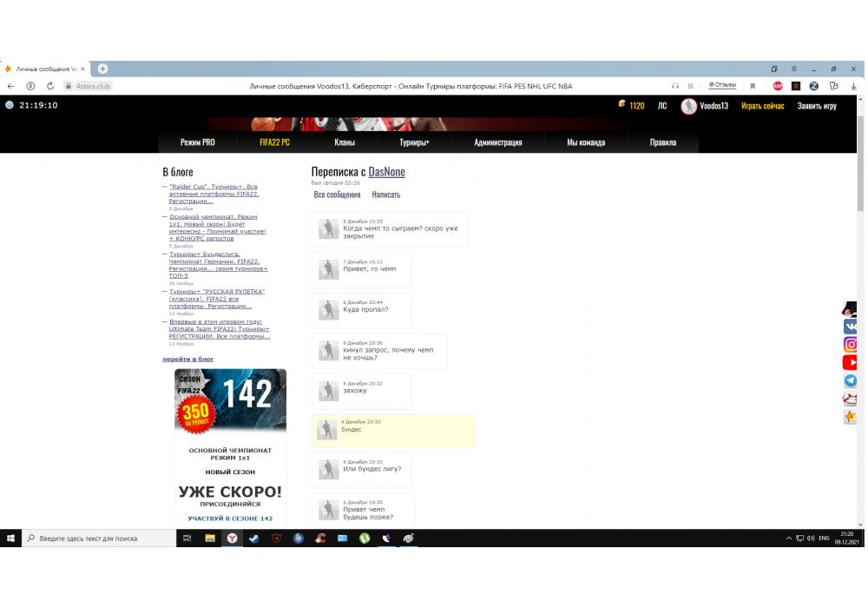Open the Instagram social sidebar icon
This screenshot has height=608, width=868.
tap(850, 345)
